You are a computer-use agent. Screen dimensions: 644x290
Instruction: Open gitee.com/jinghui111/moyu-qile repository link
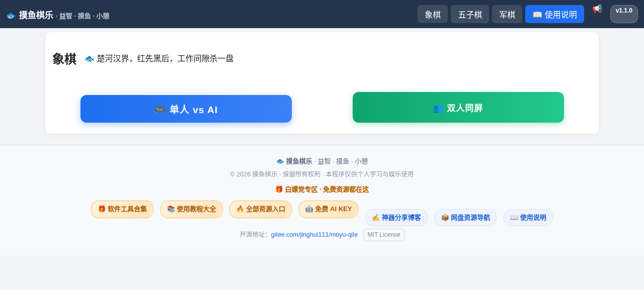tap(314, 235)
